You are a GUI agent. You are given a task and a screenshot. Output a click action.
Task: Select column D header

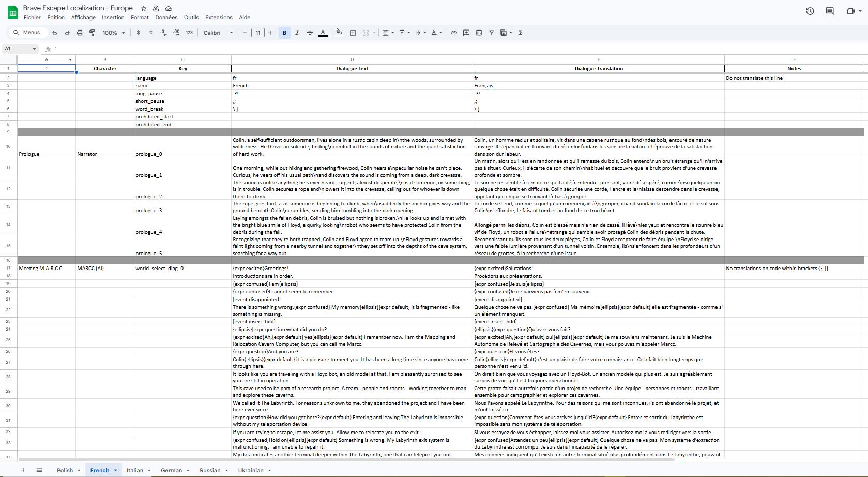[x=352, y=59]
